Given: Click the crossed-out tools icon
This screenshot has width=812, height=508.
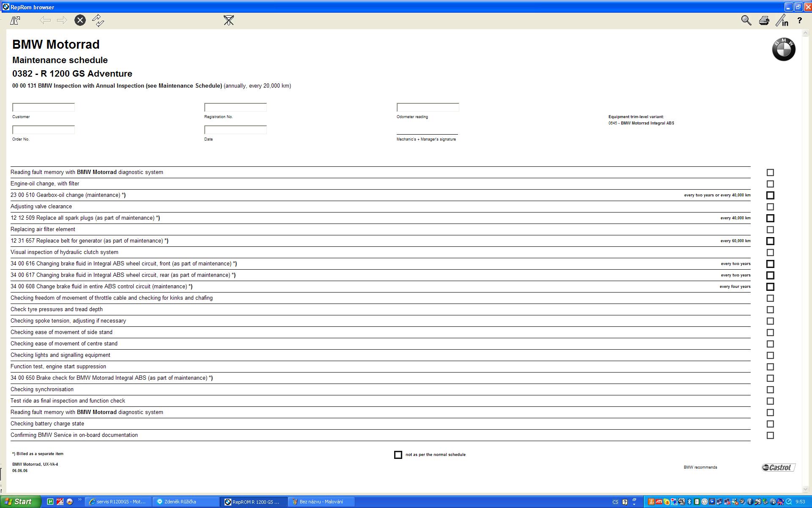Looking at the screenshot, I should point(229,20).
